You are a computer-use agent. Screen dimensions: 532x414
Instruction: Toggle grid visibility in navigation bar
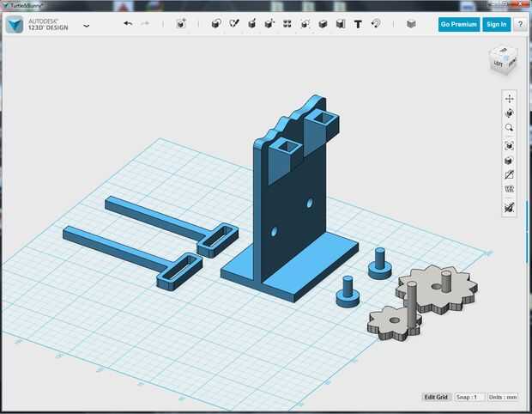click(510, 189)
